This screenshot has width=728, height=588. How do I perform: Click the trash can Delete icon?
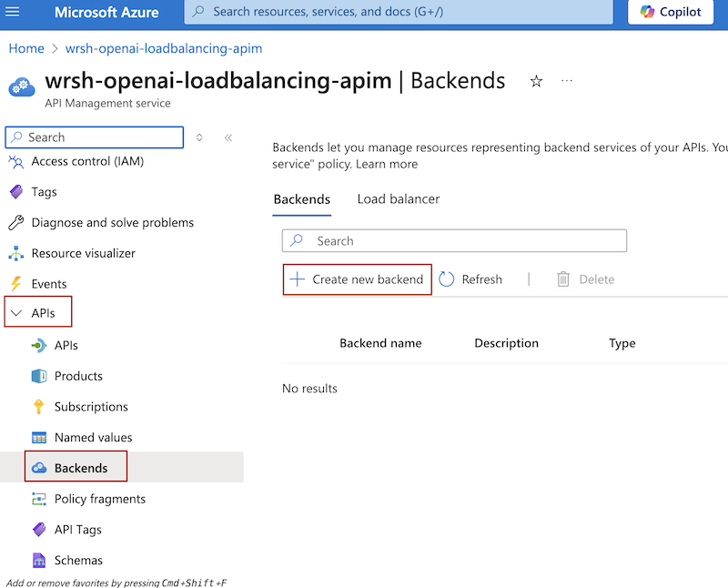(x=563, y=279)
